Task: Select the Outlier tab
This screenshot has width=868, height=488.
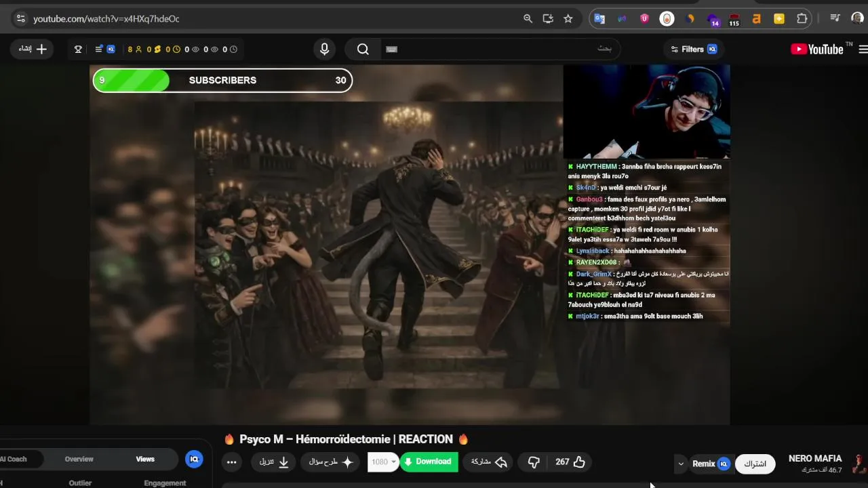Action: point(80,483)
